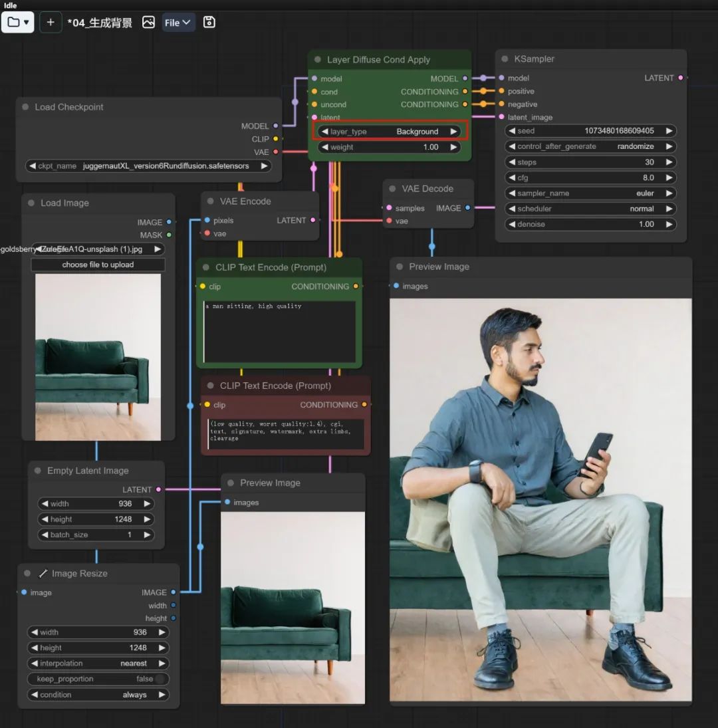Viewport: 718px width, 728px height.
Task: Increase Image Resize height with right arrow
Action: point(162,648)
